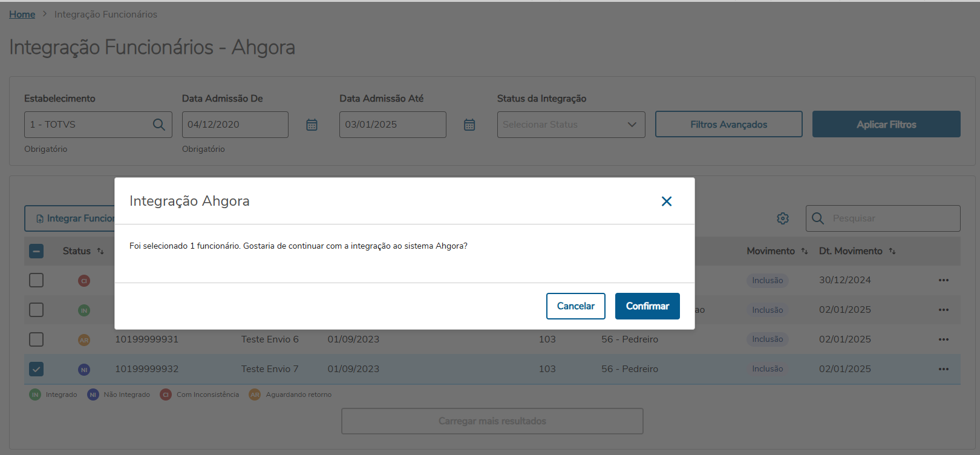Open table settings gear icon
This screenshot has width=980, height=455.
point(783,218)
